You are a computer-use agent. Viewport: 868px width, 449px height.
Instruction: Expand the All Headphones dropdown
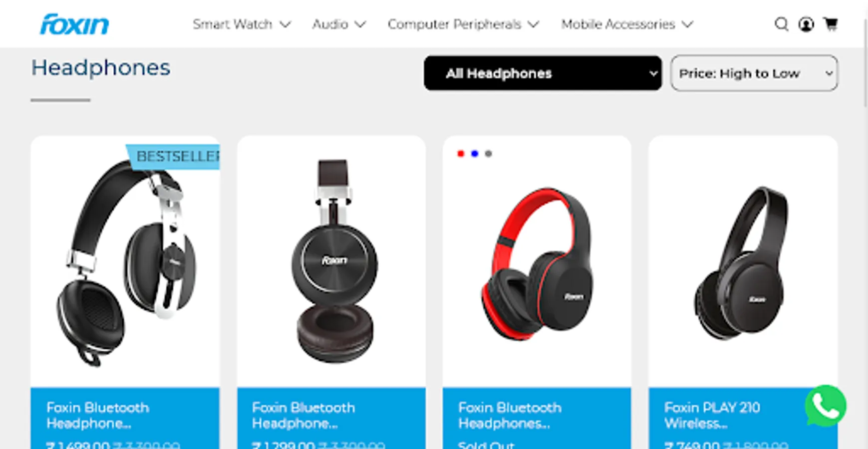pos(543,73)
